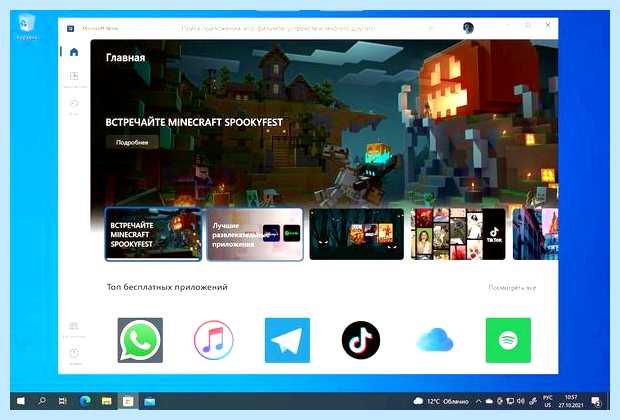
Task: Click the Главная page heading
Action: click(125, 58)
